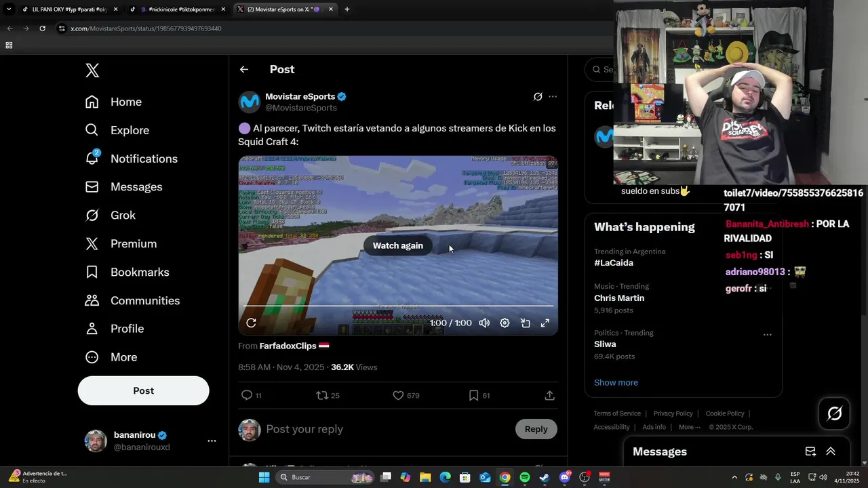Open the Privacy Policy link
The image size is (868, 488).
(673, 413)
